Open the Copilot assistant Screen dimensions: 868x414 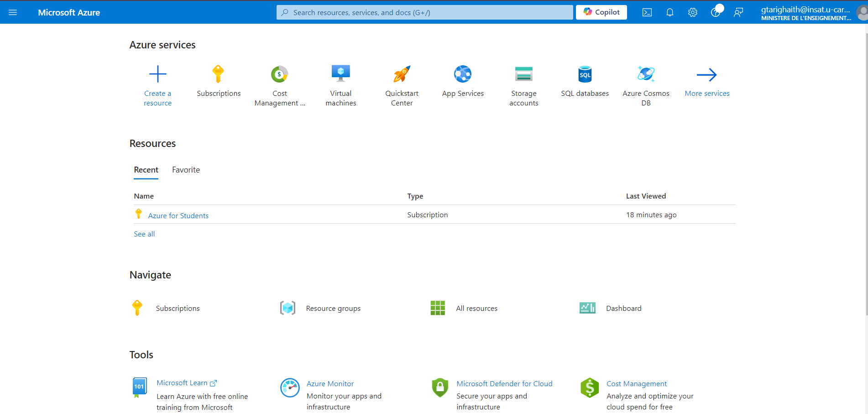click(601, 12)
